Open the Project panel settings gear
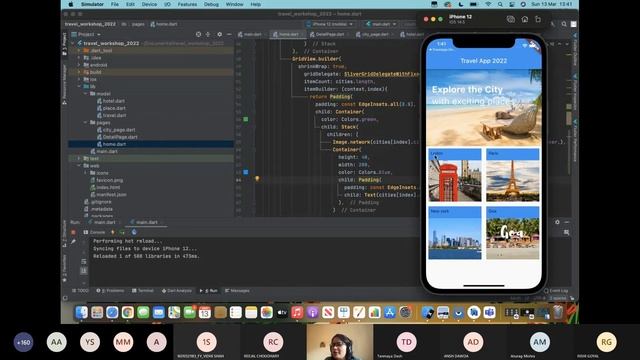 (220, 34)
